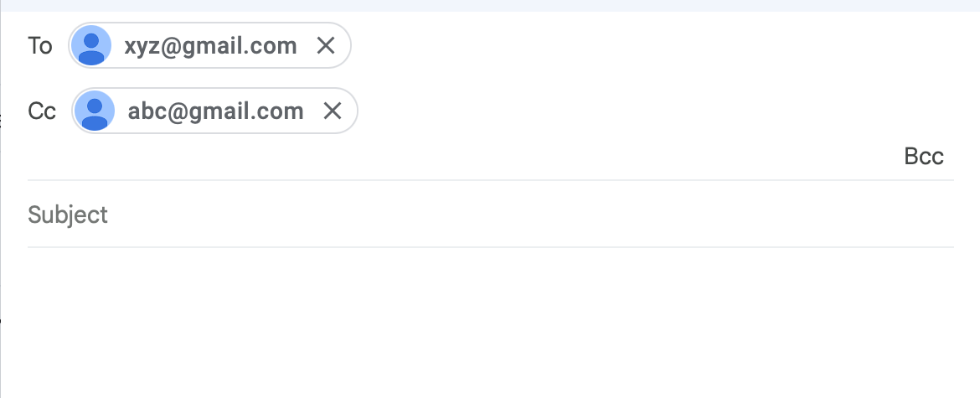Click the avatar icon of xyz@gmail.com

tap(92, 45)
